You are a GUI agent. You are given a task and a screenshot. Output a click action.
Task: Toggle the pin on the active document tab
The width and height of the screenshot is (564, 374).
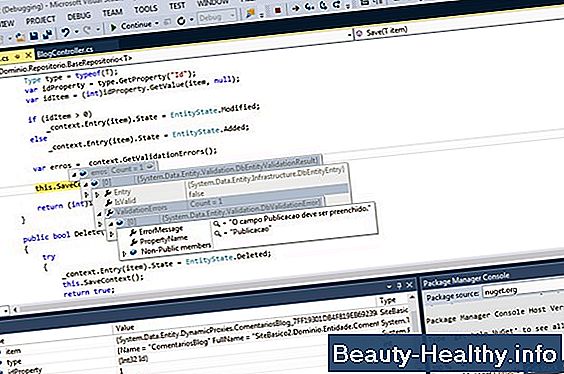[x=17, y=56]
